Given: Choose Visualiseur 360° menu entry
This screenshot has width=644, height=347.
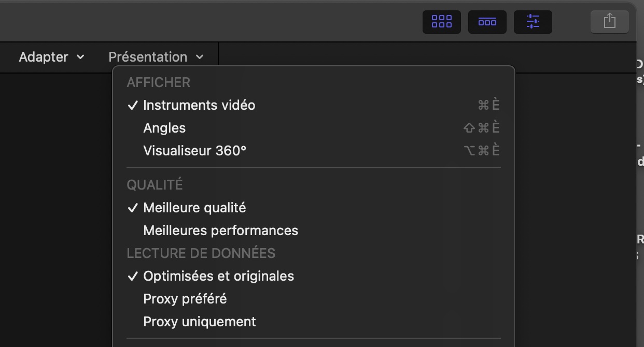Looking at the screenshot, I should [x=314, y=151].
